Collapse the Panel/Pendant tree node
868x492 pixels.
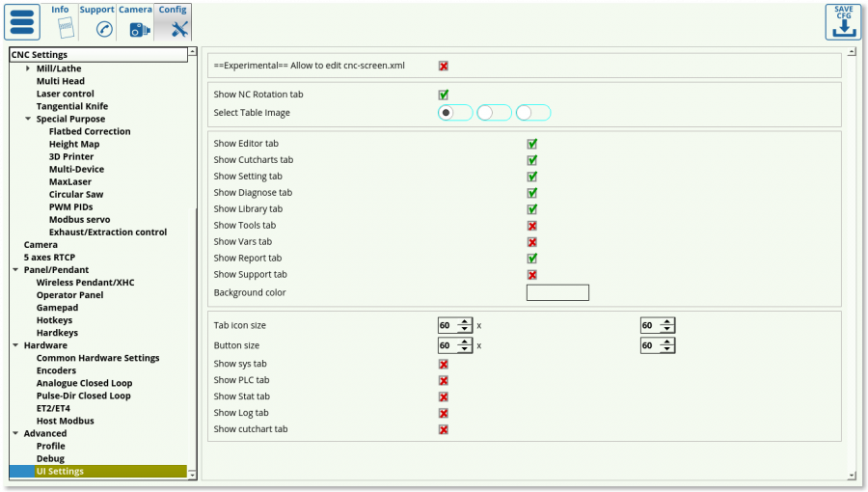click(x=15, y=270)
